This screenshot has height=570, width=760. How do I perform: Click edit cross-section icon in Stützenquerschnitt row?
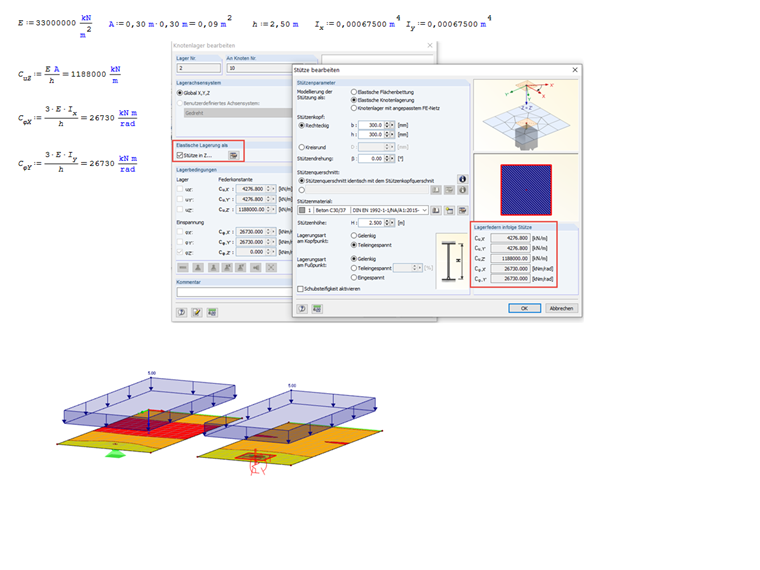click(x=449, y=190)
